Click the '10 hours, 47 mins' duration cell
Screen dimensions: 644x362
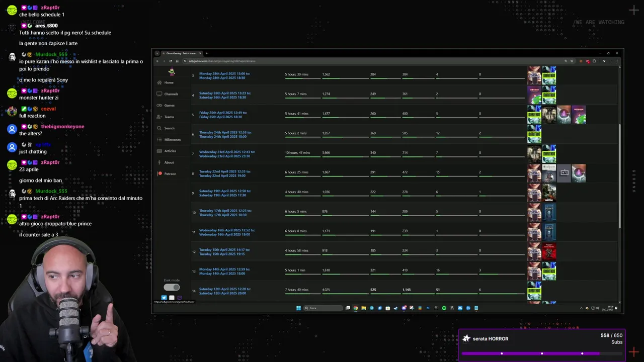coord(297,152)
